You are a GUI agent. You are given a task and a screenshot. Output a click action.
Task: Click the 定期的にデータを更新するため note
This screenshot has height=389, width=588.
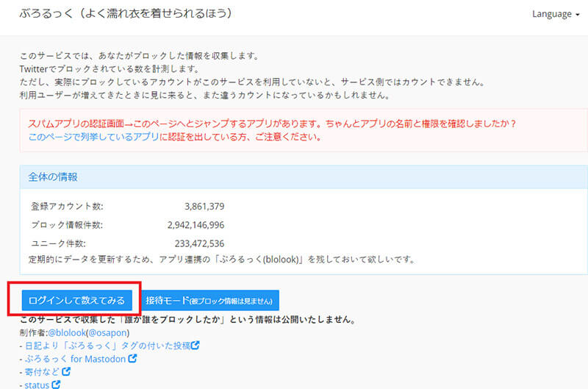(x=223, y=260)
